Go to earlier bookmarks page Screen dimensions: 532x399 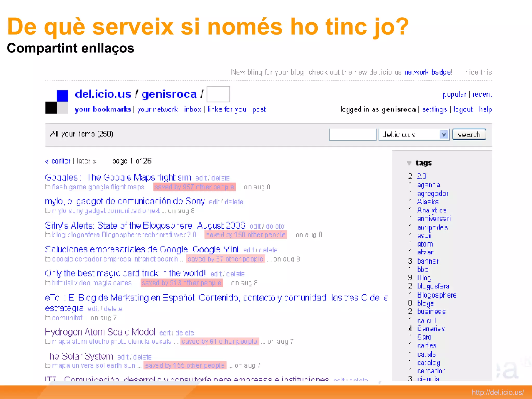(58, 161)
